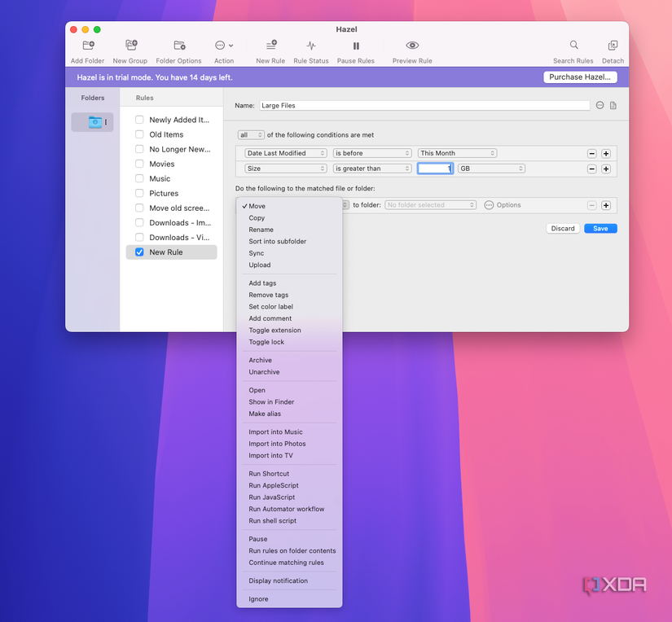Enable the Newly Added Items rule checkbox
The width and height of the screenshot is (672, 622).
[x=139, y=120]
